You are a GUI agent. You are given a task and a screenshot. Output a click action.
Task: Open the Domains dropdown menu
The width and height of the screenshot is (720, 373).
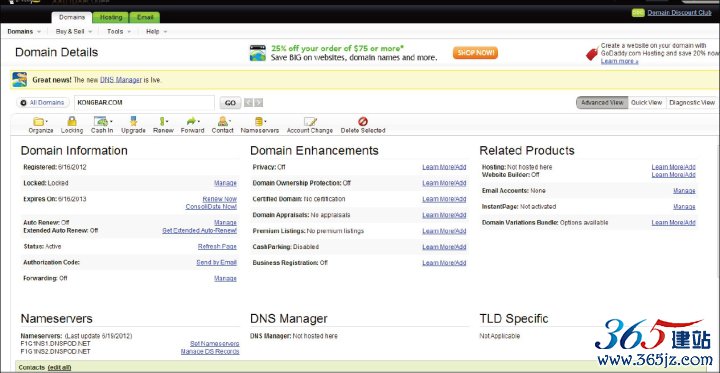(x=24, y=32)
